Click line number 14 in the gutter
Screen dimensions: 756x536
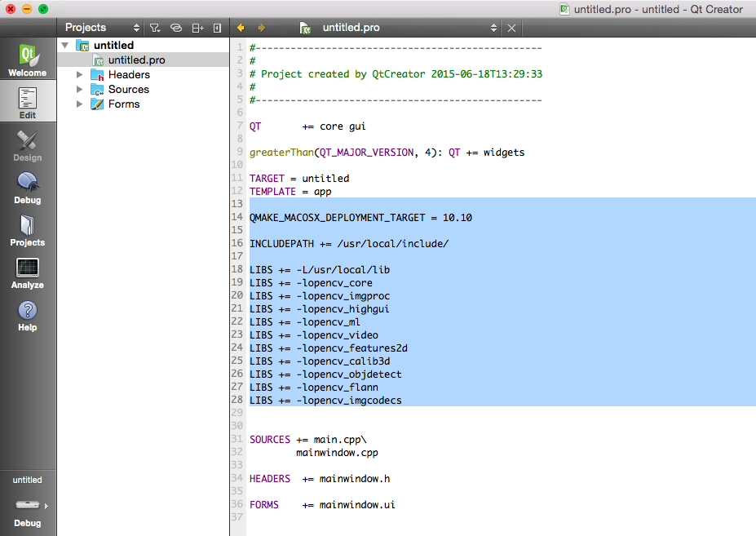click(x=237, y=217)
